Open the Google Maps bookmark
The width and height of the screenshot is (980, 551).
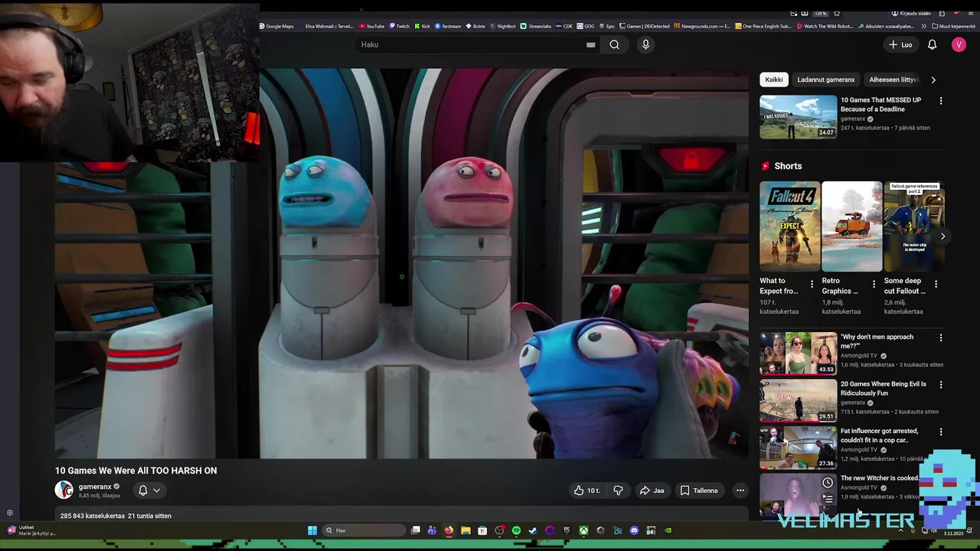(276, 26)
